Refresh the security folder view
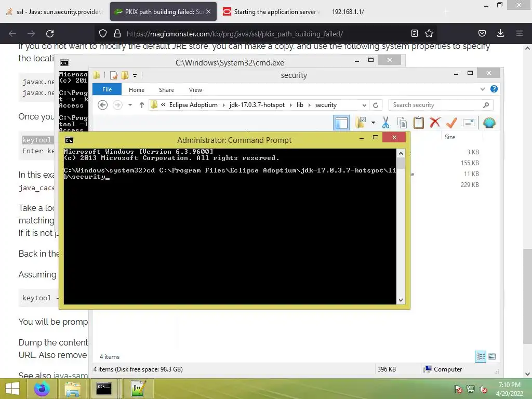 pos(376,105)
